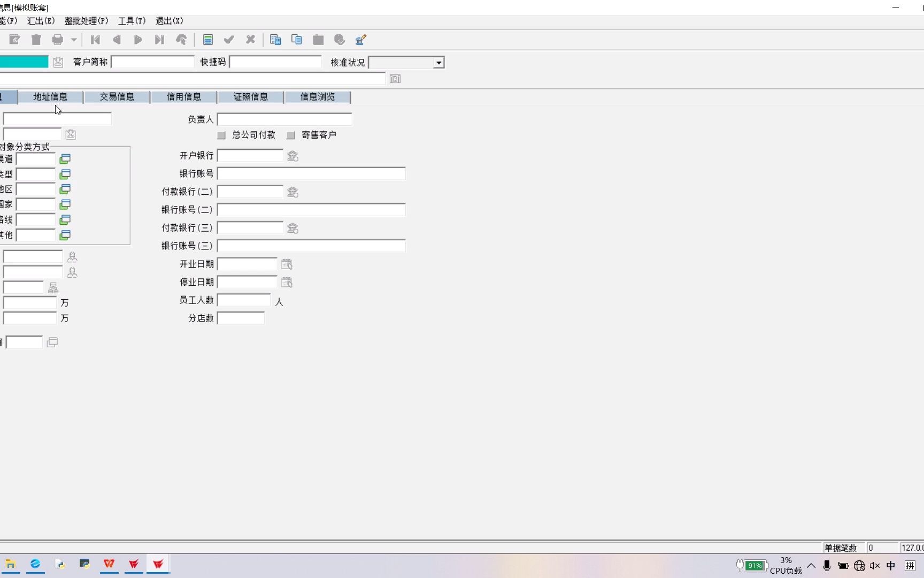Show hidden tray icons chevron
Screen dimensions: 924x578
pyautogui.click(x=811, y=566)
